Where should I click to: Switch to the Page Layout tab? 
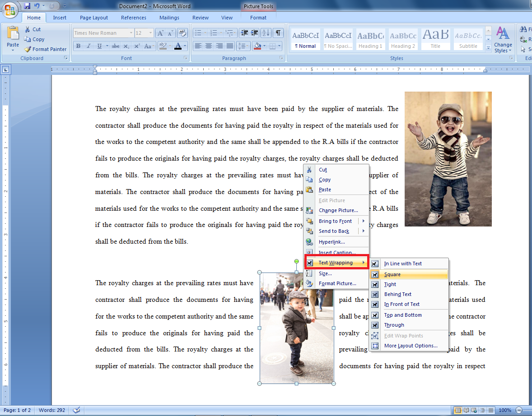[x=94, y=18]
